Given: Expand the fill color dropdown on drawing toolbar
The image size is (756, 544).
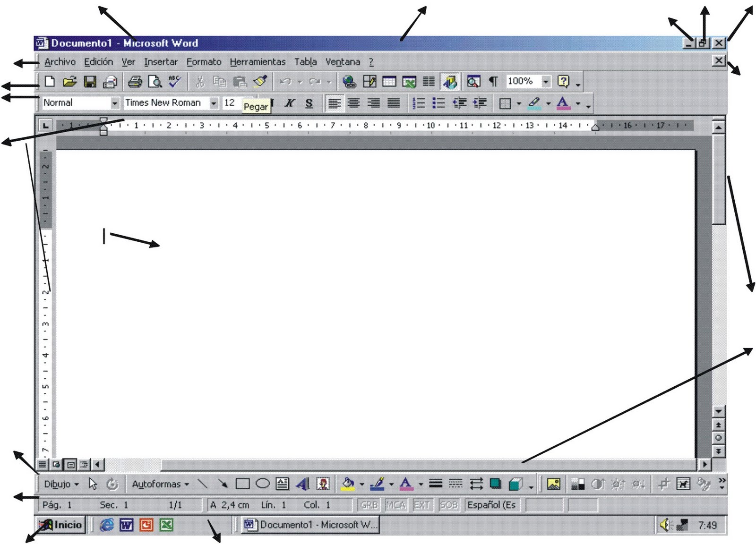Looking at the screenshot, I should [x=362, y=484].
